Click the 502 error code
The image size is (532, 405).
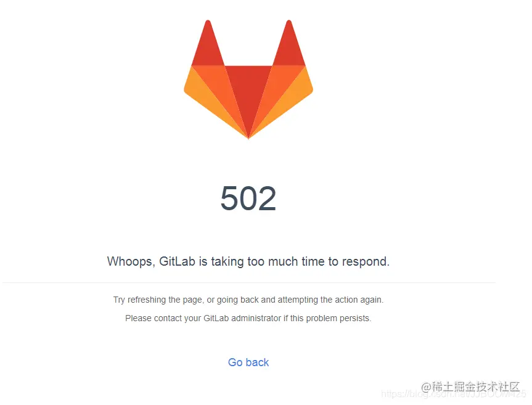click(248, 198)
